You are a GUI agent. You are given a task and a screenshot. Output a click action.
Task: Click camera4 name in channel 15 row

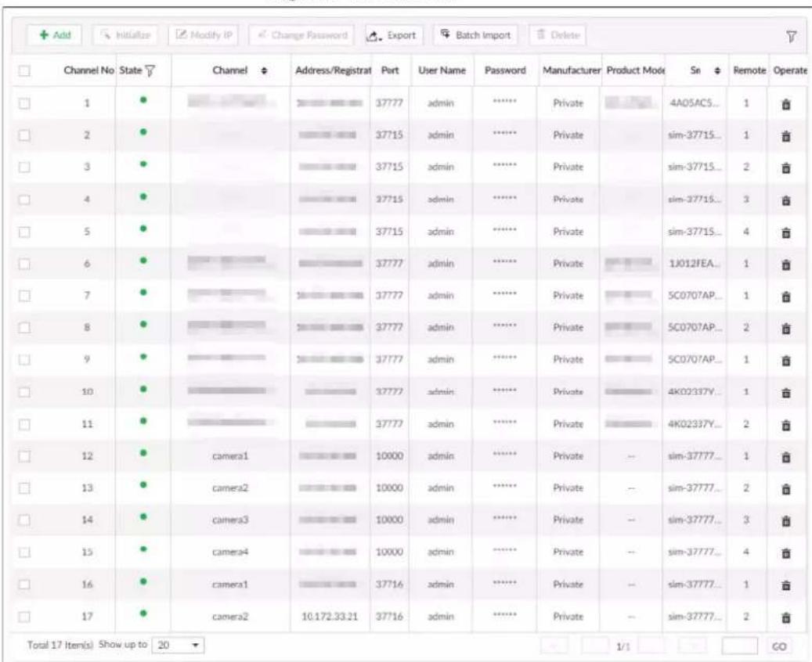click(x=230, y=552)
